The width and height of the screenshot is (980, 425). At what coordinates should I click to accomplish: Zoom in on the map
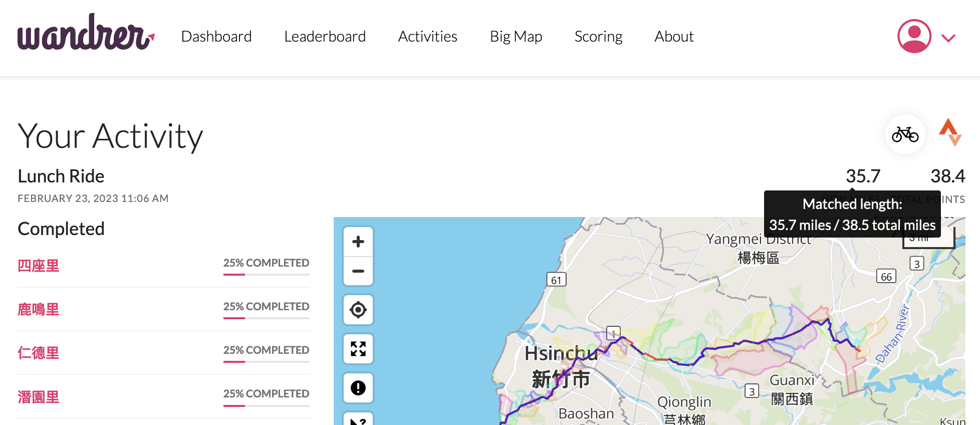pyautogui.click(x=358, y=242)
